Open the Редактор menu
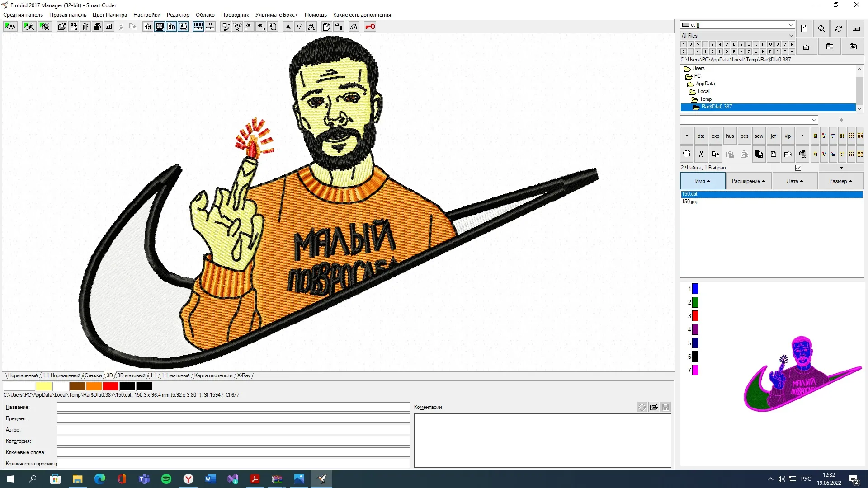Viewport: 868px width, 488px height. coord(178,15)
